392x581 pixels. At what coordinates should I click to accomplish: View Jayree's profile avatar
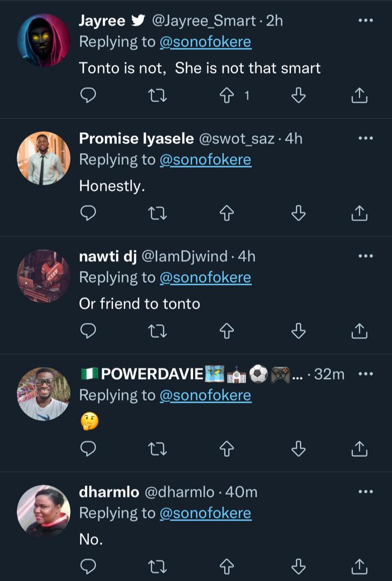pyautogui.click(x=44, y=40)
